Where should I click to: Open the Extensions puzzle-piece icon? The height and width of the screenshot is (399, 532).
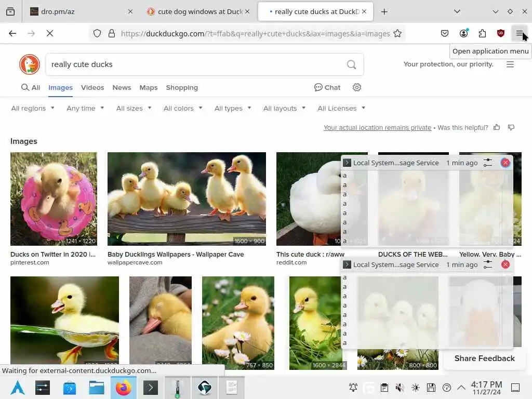pyautogui.click(x=482, y=33)
